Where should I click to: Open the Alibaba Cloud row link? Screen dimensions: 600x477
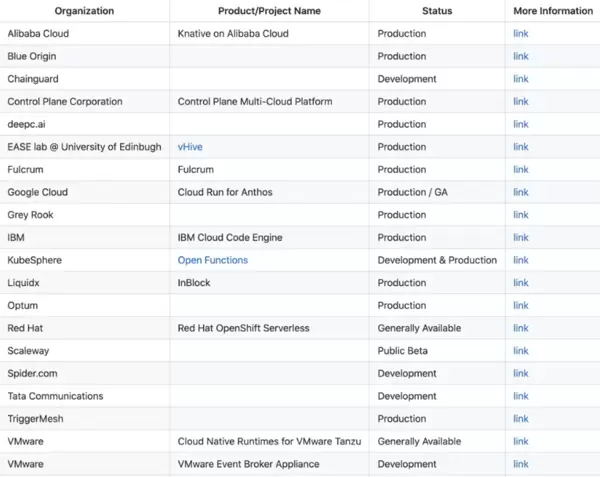click(520, 33)
